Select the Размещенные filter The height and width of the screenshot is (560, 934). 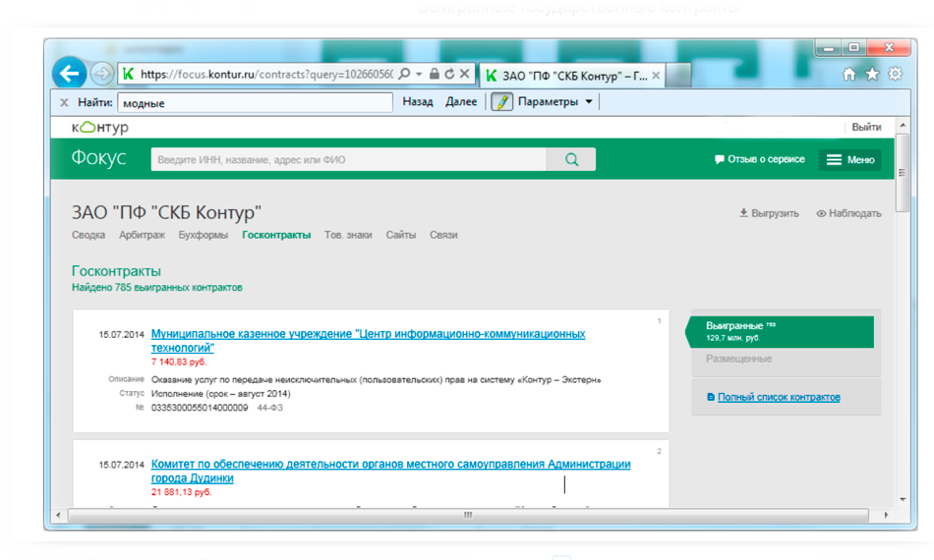tap(738, 359)
